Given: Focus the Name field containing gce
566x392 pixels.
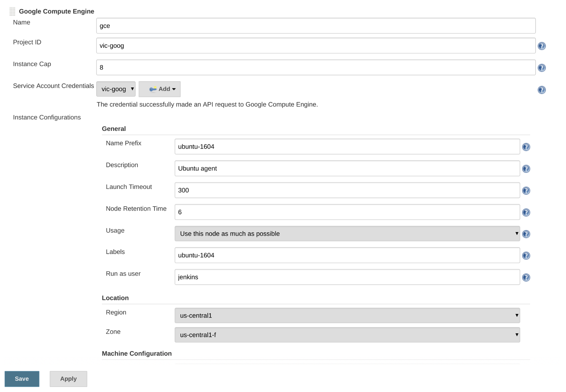Looking at the screenshot, I should coord(316,26).
